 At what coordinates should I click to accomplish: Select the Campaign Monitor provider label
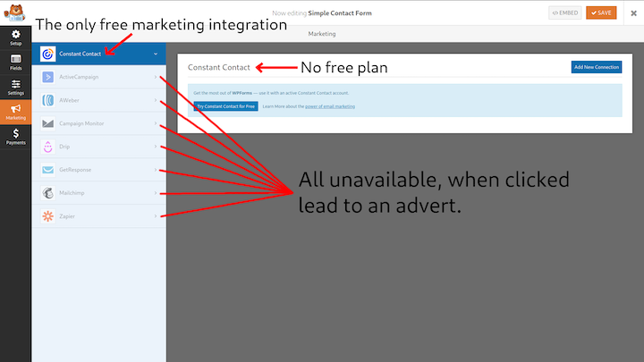tap(81, 123)
